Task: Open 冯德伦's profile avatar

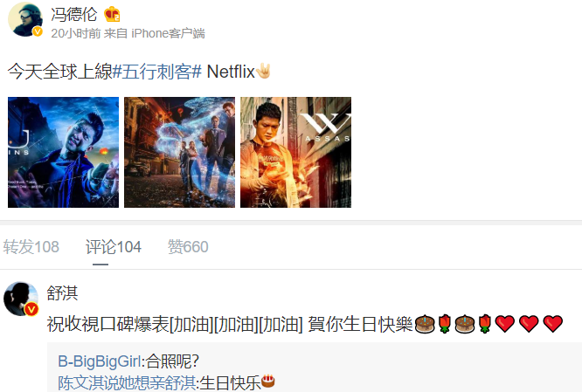Action: click(x=24, y=20)
